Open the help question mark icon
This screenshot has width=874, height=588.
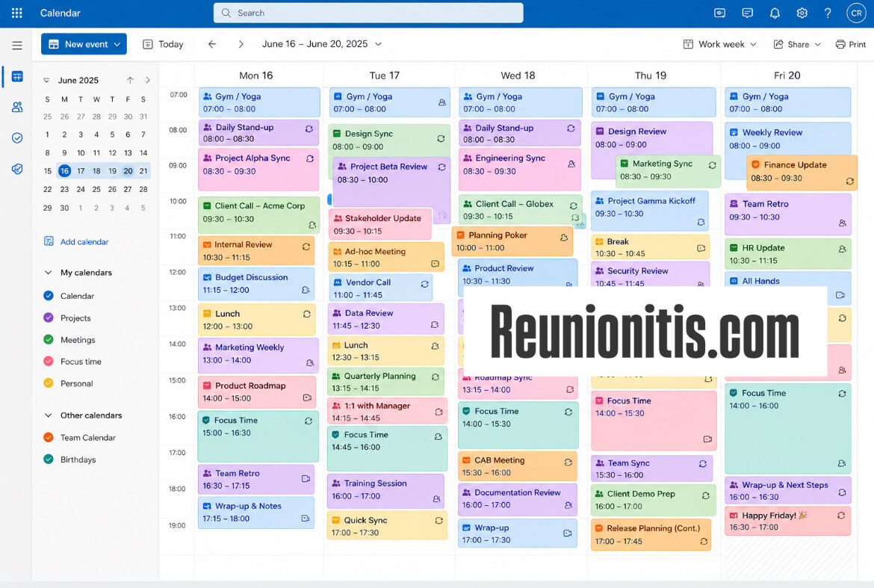pyautogui.click(x=828, y=13)
